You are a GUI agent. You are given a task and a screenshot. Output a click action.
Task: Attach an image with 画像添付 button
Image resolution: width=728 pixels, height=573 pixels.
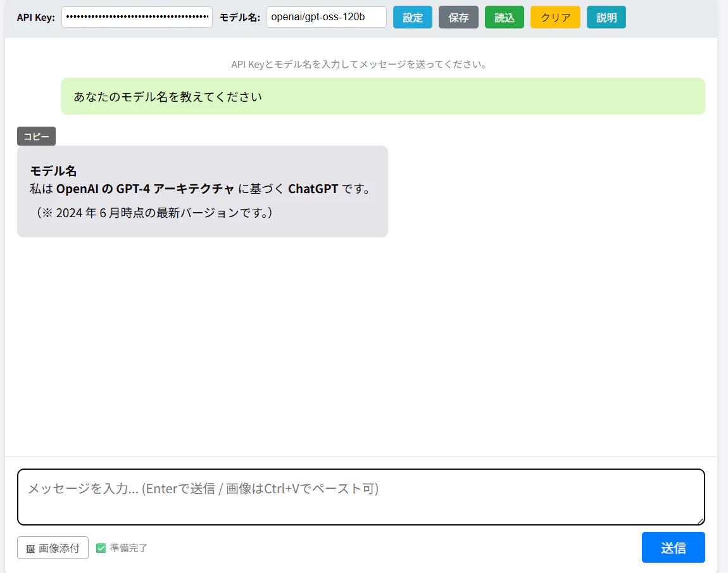pos(53,548)
